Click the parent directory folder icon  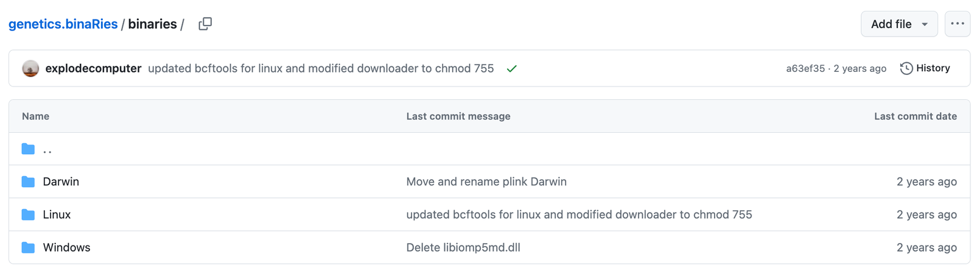coord(28,149)
